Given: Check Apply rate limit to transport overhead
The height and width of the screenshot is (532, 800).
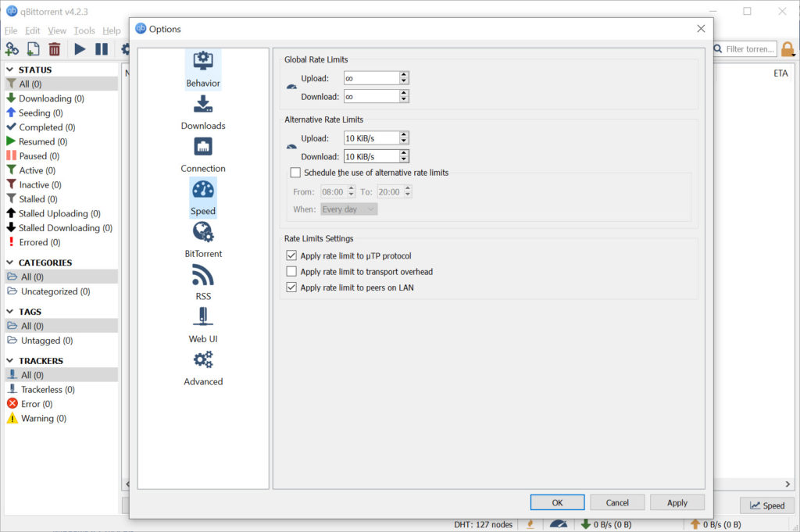Looking at the screenshot, I should tap(291, 271).
